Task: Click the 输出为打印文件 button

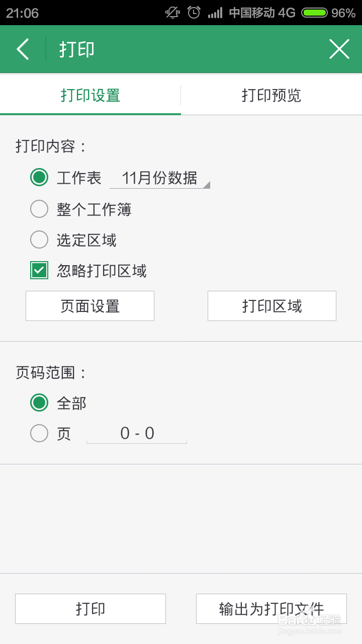Action: point(271,609)
